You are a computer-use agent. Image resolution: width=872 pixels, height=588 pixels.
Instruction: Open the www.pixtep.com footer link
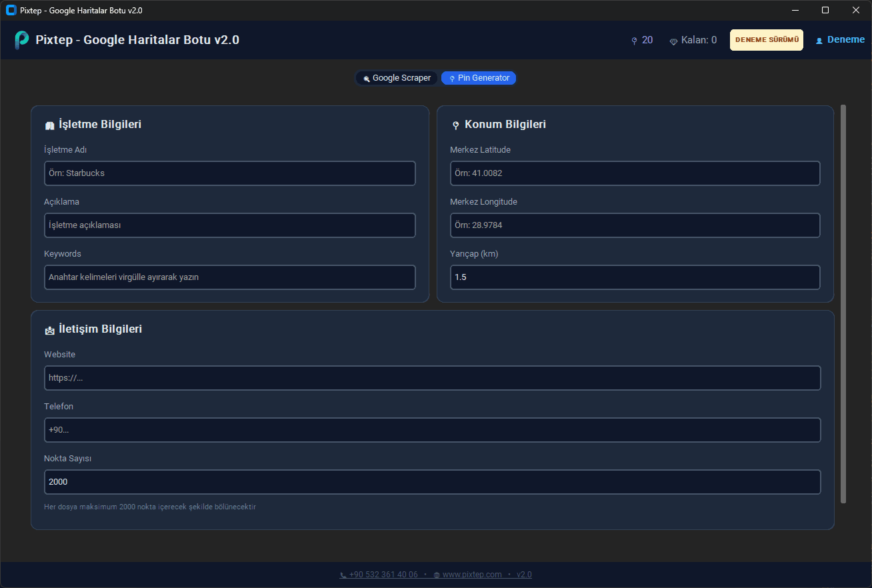tap(471, 575)
